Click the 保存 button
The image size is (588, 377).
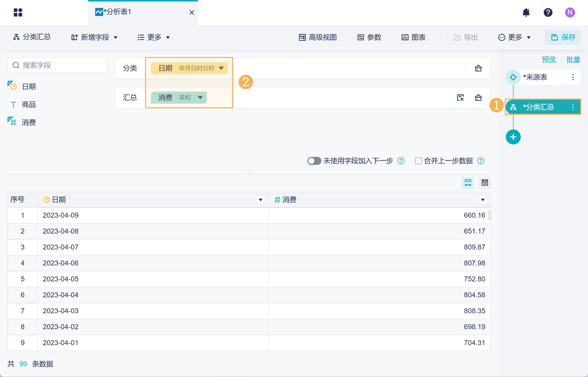pos(563,37)
